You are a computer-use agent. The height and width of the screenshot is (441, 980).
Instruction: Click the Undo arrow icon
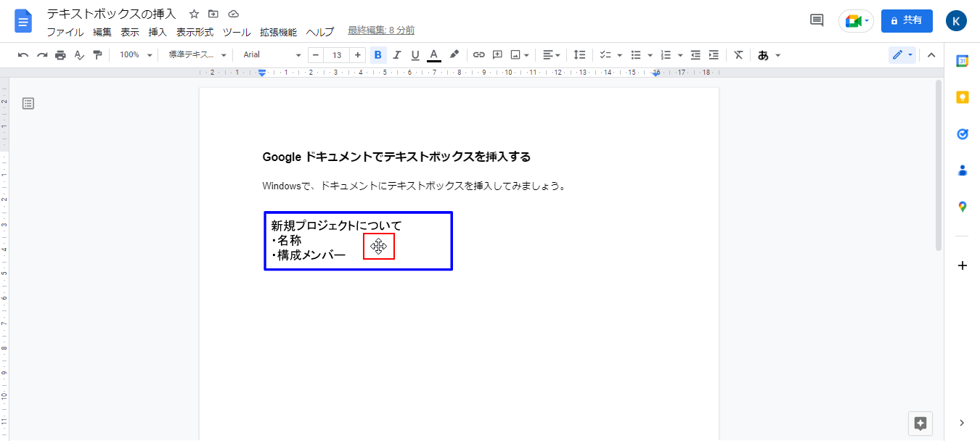coord(23,55)
